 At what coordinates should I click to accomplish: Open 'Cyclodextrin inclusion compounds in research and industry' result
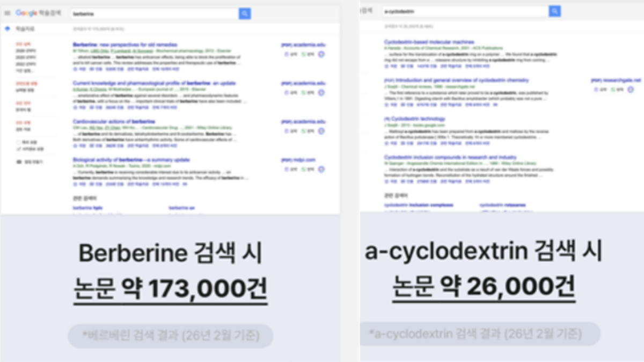450,157
